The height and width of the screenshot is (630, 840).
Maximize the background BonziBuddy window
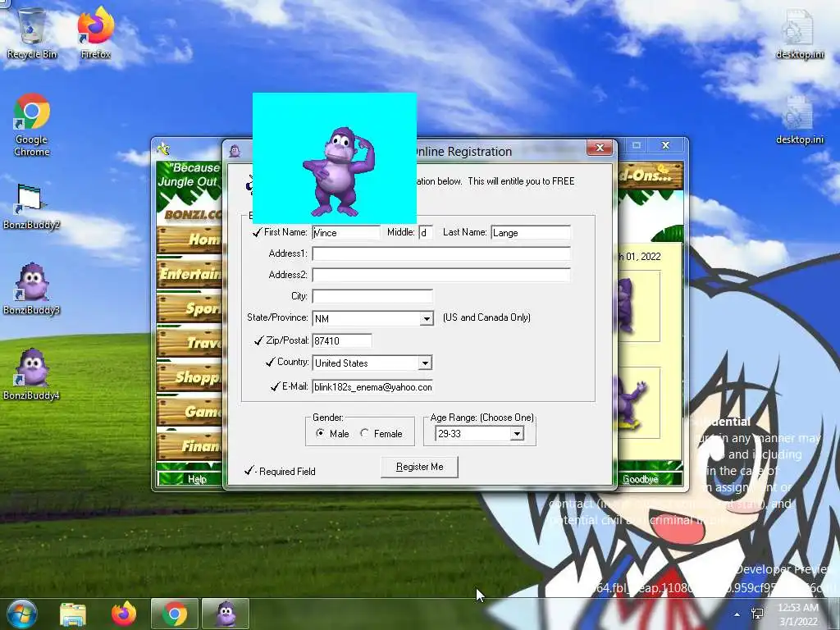(x=637, y=145)
